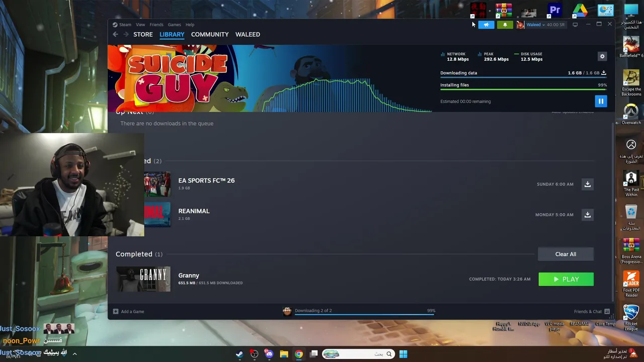Image resolution: width=644 pixels, height=362 pixels.
Task: Open The Past Within desktop shortcut
Action: [631, 184]
